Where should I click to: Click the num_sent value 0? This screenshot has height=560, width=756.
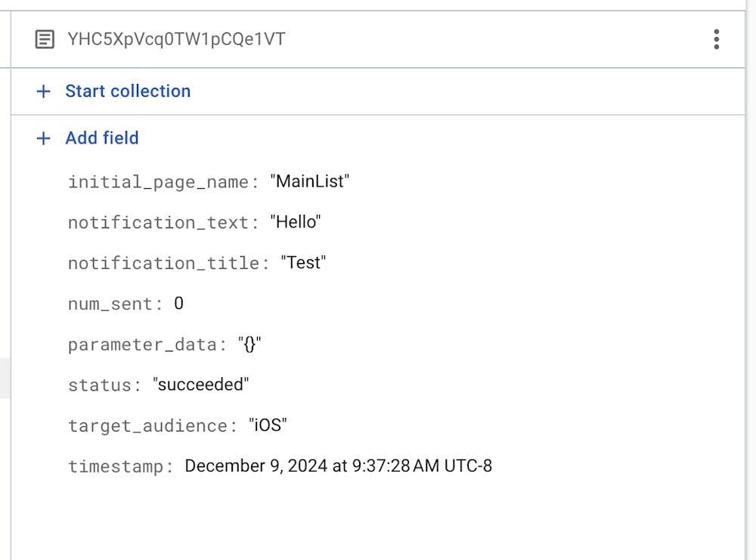179,304
